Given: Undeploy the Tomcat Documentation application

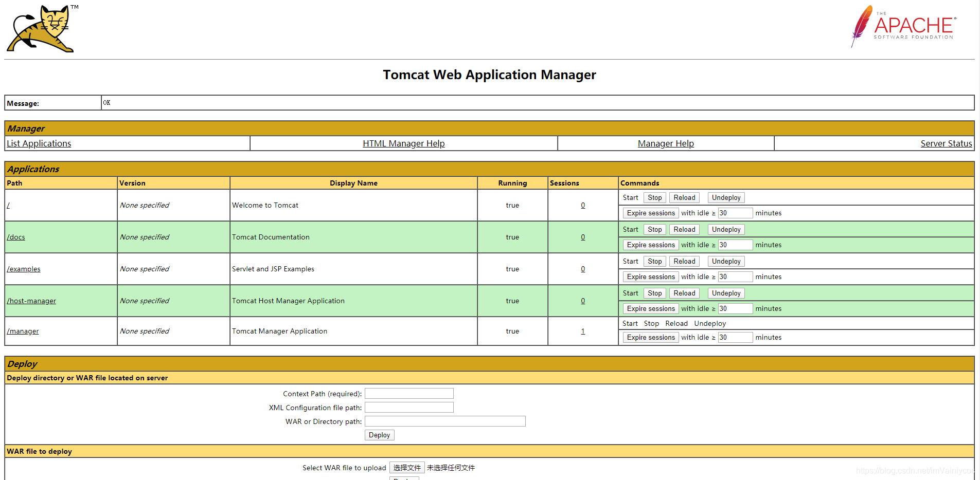Looking at the screenshot, I should [726, 229].
